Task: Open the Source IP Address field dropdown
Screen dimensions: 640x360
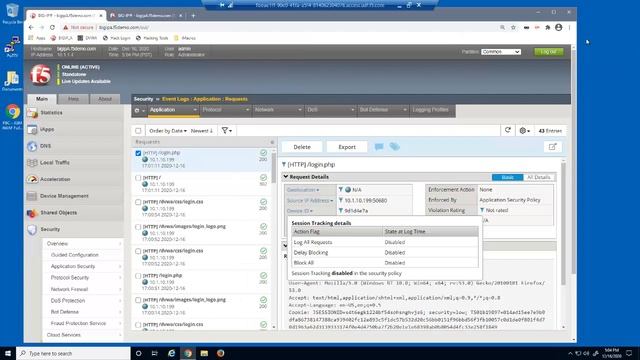Action: tap(310, 200)
